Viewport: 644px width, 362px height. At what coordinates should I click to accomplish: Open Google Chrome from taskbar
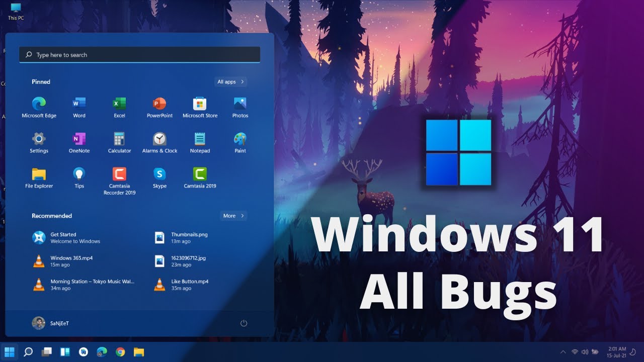120,351
